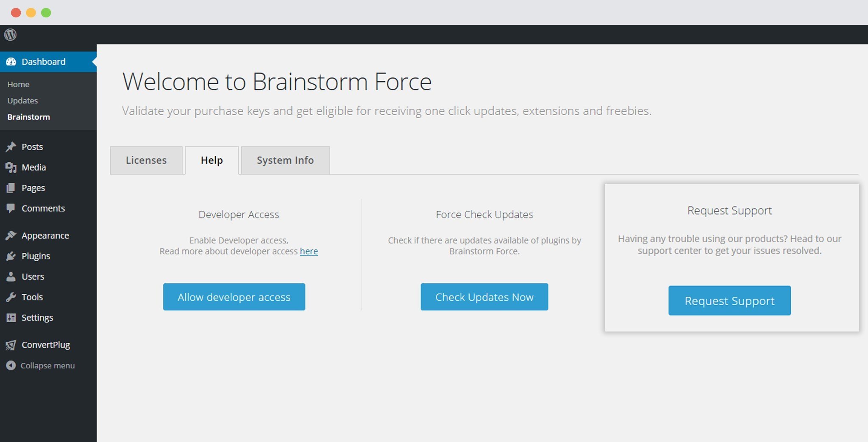Click the Appearance paintbrush icon
This screenshot has width=868, height=442.
[11, 235]
